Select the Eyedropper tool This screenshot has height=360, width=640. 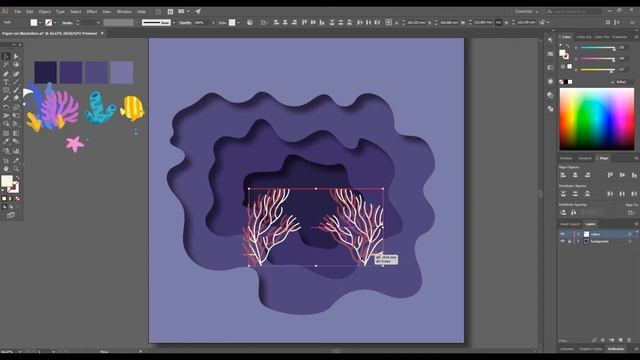pos(6,142)
